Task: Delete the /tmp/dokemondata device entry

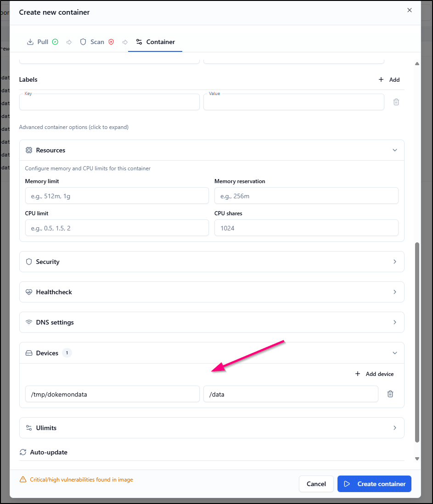Action: point(390,394)
